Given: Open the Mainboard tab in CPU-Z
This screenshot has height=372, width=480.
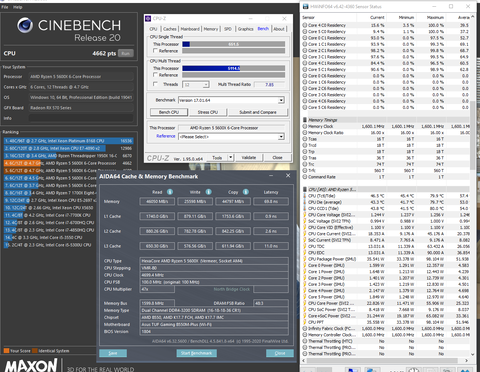Looking at the screenshot, I should 190,29.
